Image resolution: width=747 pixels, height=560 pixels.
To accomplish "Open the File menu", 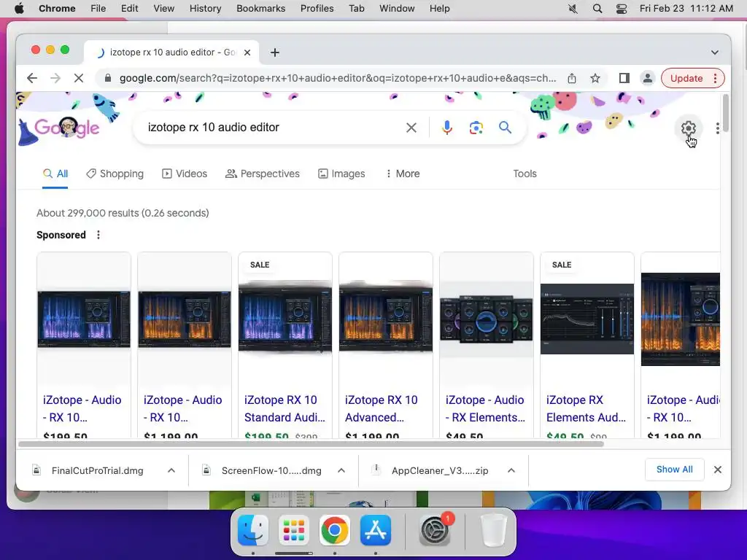I will [x=98, y=9].
